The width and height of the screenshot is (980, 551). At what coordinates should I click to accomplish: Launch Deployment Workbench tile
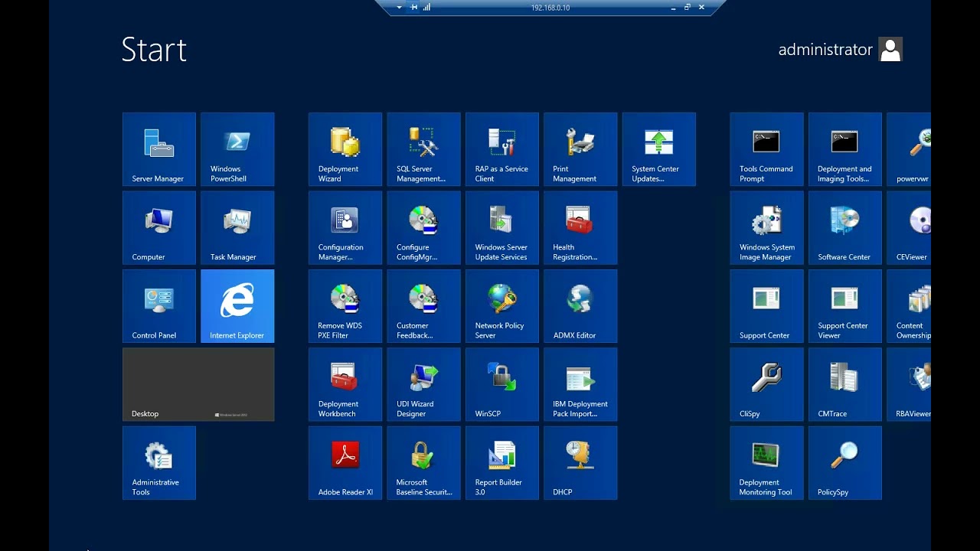[x=345, y=384]
